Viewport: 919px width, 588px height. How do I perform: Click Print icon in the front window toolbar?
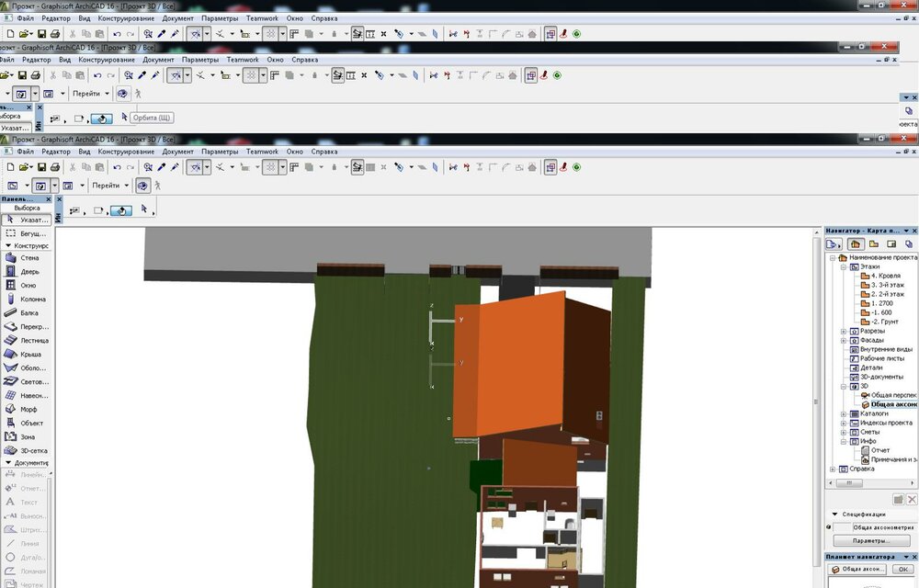tap(55, 167)
